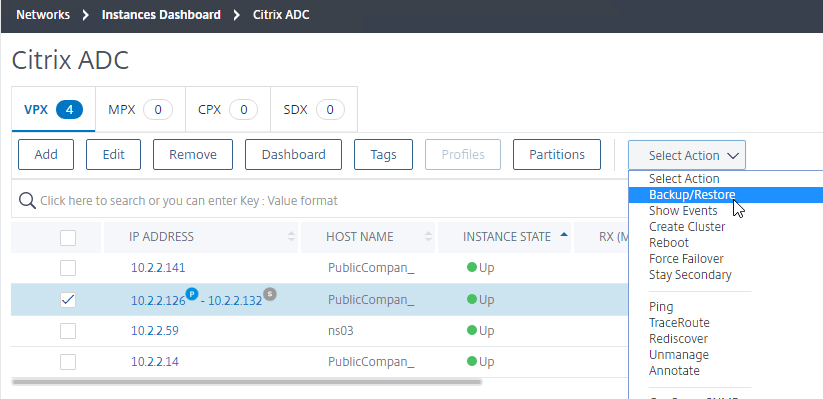Click the grey secondary node badge
Screen dimensions: 823x399
pyautogui.click(x=270, y=294)
